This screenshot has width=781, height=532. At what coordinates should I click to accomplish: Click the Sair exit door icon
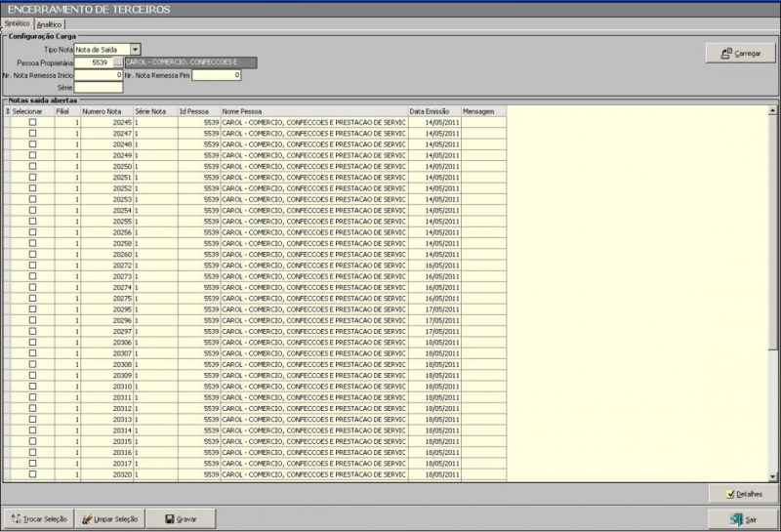pyautogui.click(x=737, y=519)
